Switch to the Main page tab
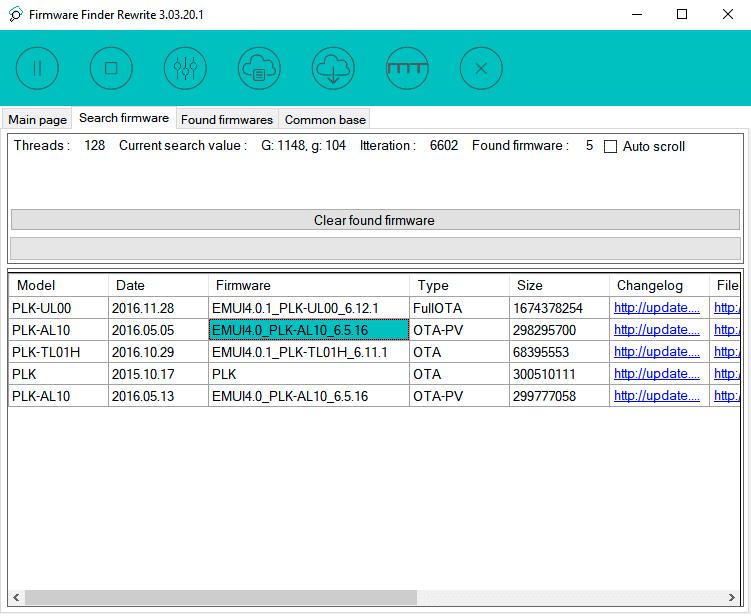 coord(37,119)
